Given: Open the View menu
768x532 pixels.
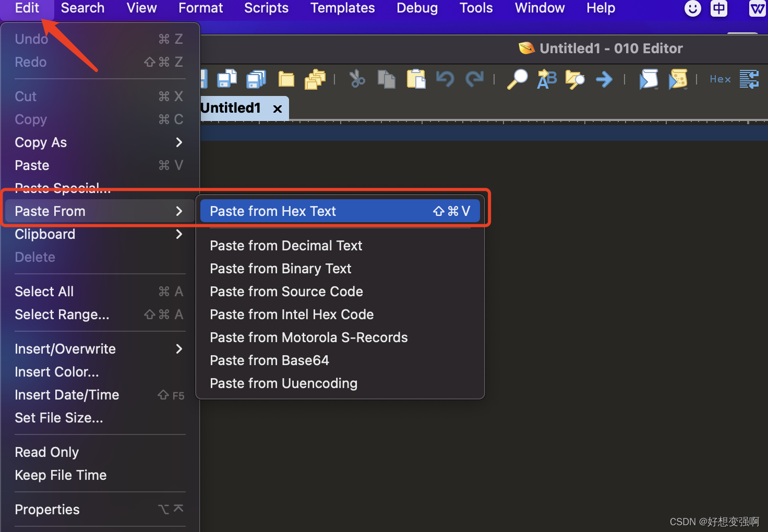Looking at the screenshot, I should (141, 8).
